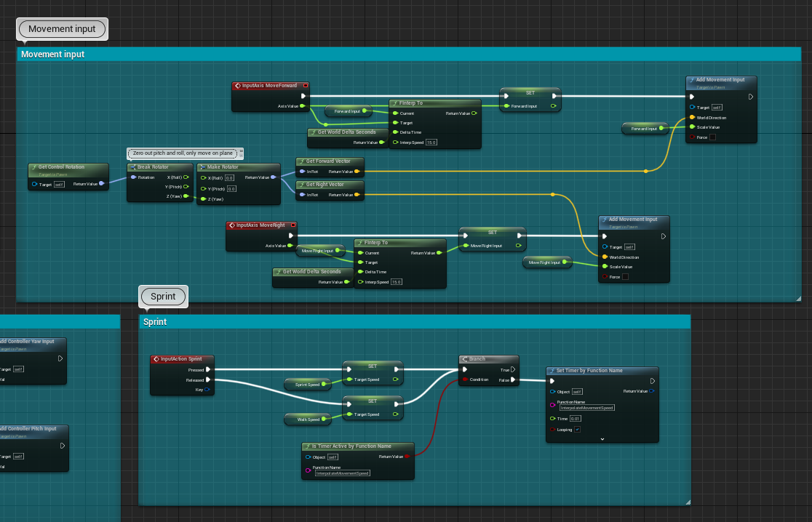Select the InputAxis MoveForward event node header
This screenshot has width=812, height=522.
[271, 86]
